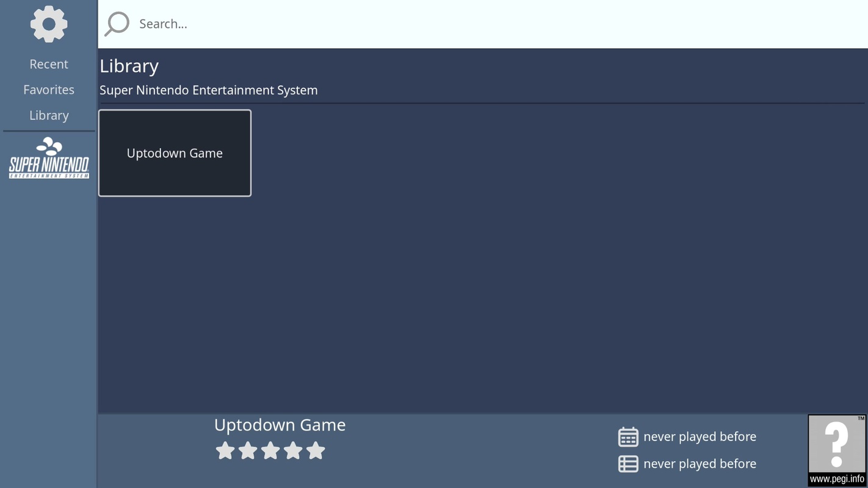868x488 pixels.
Task: Click the Uptodown Game title in details bar
Action: pyautogui.click(x=280, y=425)
